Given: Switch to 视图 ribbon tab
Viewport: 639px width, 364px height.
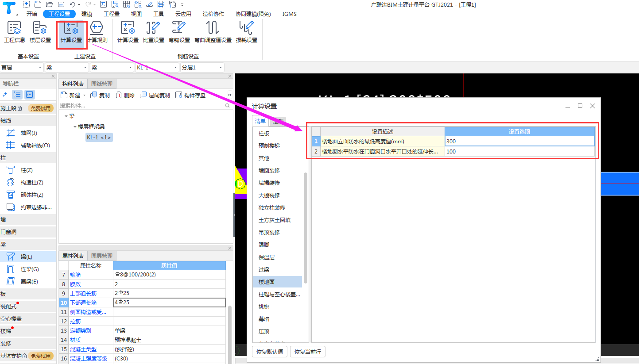Looking at the screenshot, I should tap(136, 14).
